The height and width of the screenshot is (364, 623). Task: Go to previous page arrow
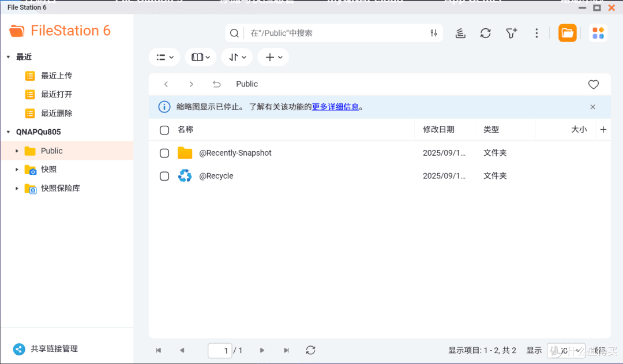[x=182, y=350]
